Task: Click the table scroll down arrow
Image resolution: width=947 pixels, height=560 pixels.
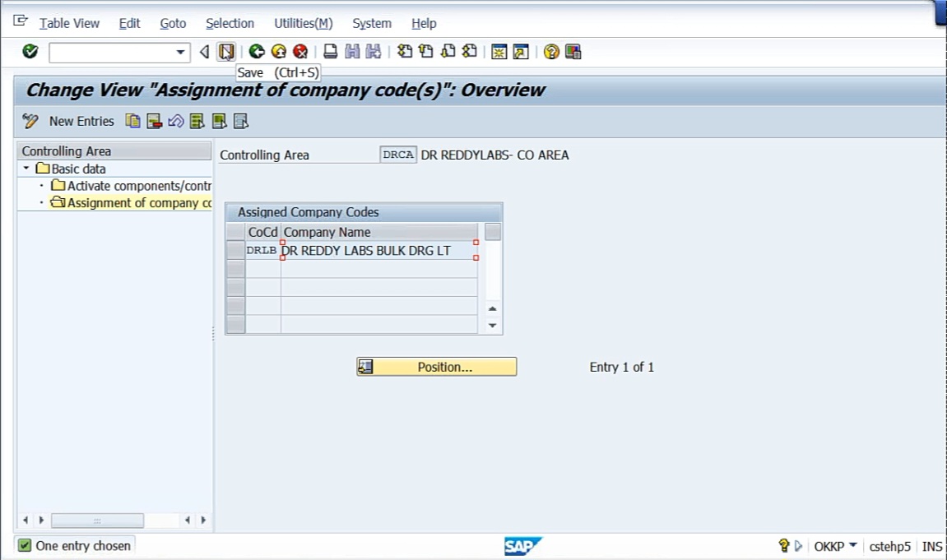Action: [493, 326]
